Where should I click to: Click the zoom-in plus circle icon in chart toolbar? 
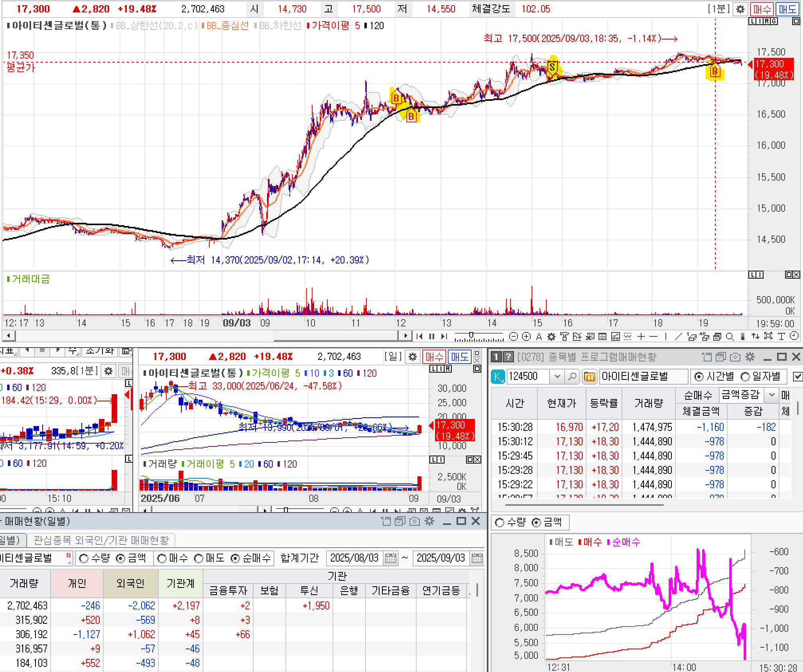click(x=526, y=336)
